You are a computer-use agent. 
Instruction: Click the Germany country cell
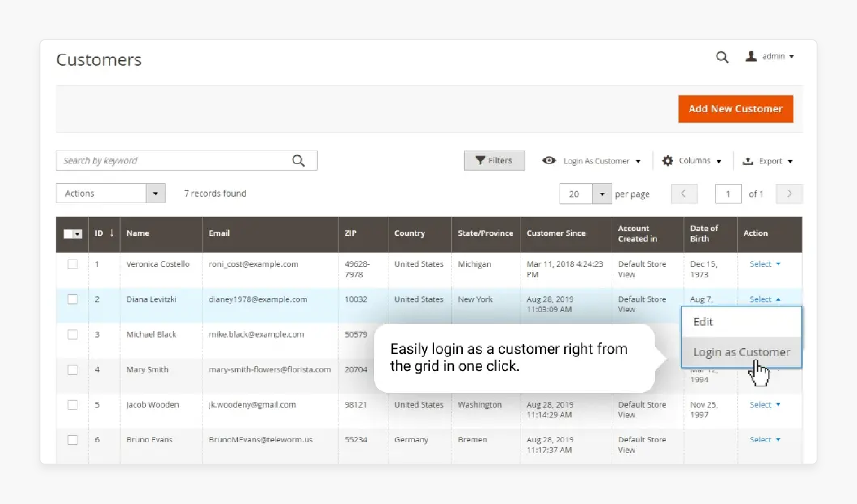[x=411, y=440]
